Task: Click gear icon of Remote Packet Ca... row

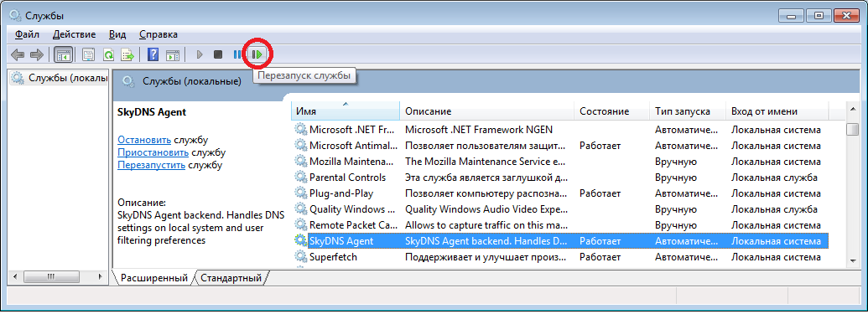Action: click(300, 225)
